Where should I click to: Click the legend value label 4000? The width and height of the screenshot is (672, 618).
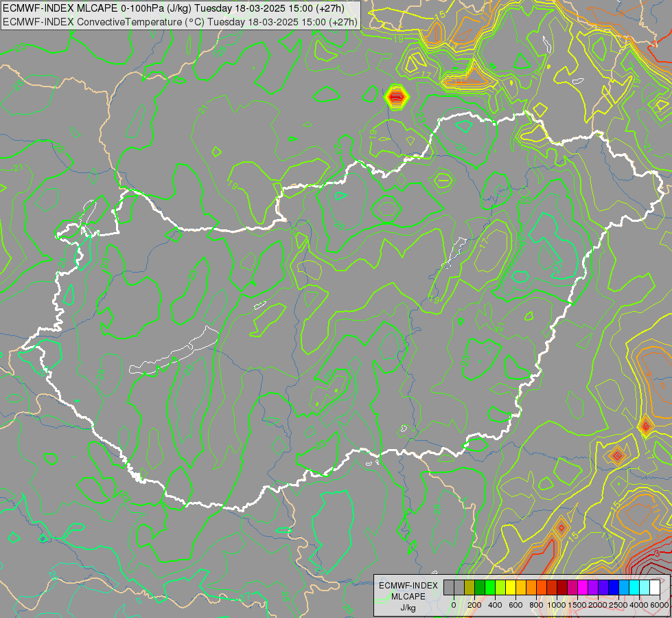click(640, 605)
